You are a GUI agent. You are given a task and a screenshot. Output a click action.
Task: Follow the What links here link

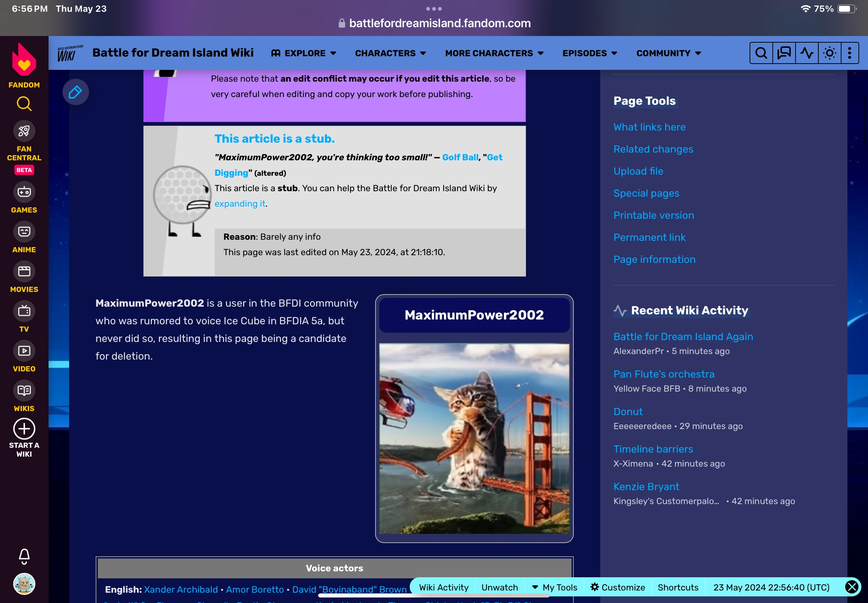[649, 127]
